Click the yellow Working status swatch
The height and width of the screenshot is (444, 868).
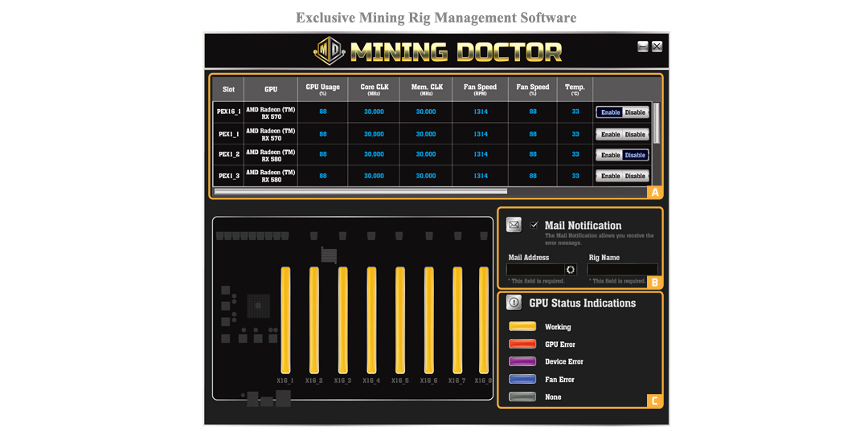pyautogui.click(x=522, y=327)
